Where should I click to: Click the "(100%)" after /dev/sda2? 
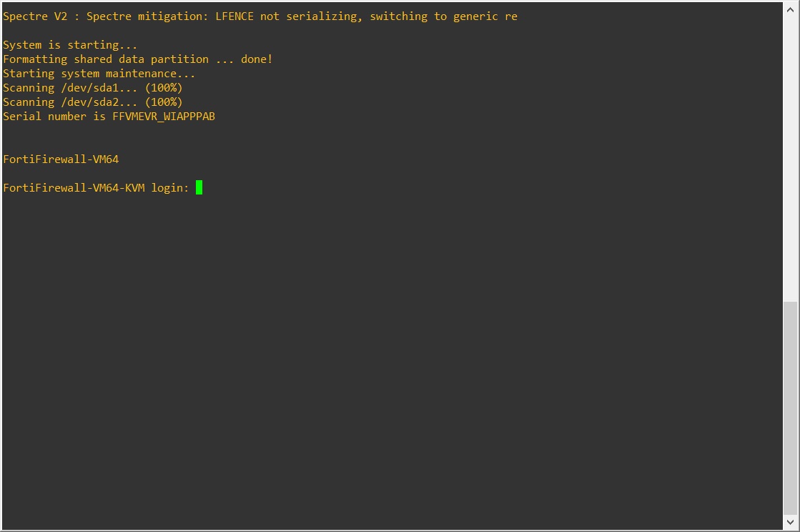tap(164, 102)
